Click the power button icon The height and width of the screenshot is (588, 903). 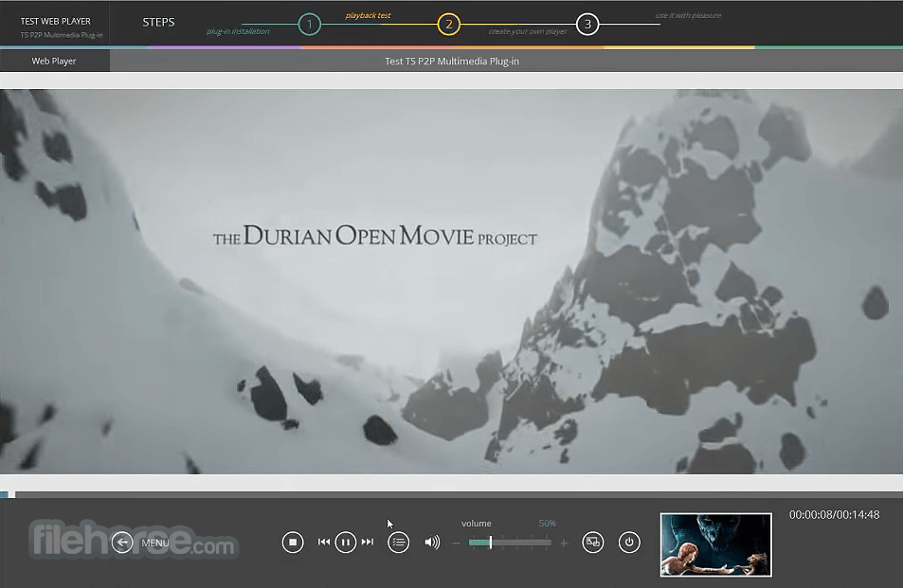[x=629, y=542]
